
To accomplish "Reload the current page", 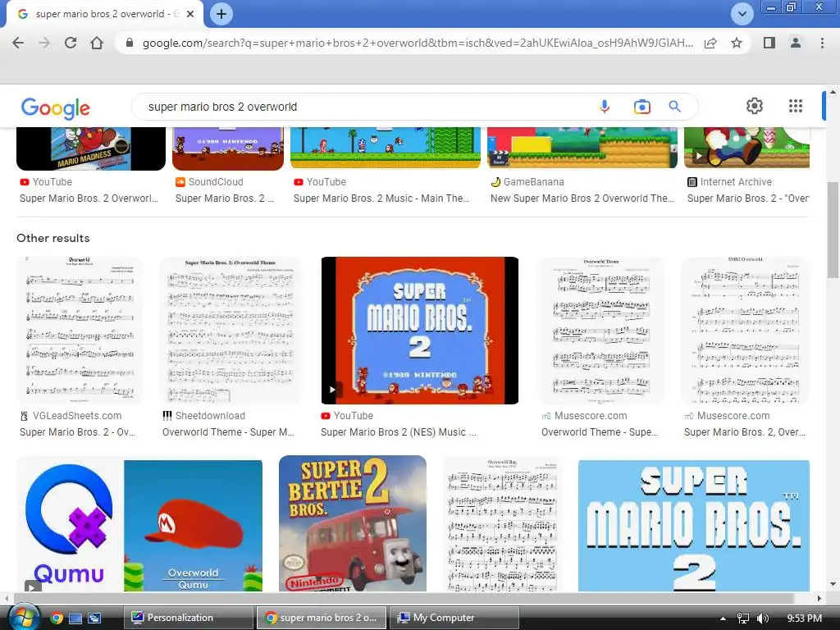I will (71, 43).
